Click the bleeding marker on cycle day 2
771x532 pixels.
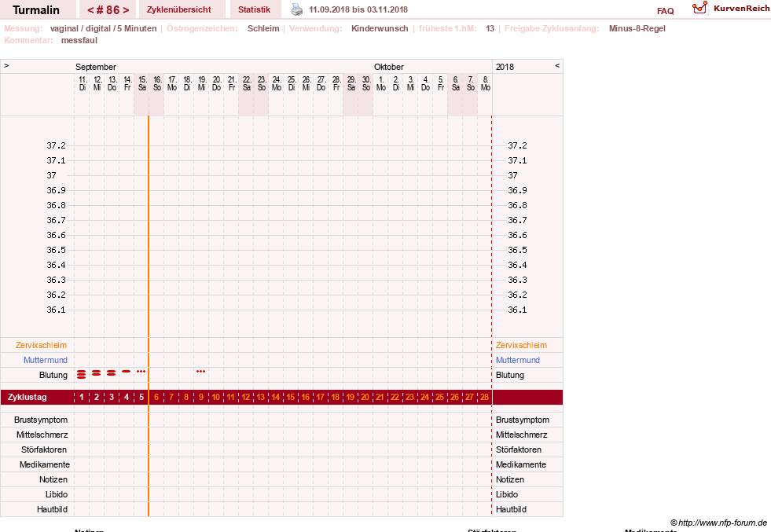tap(97, 373)
